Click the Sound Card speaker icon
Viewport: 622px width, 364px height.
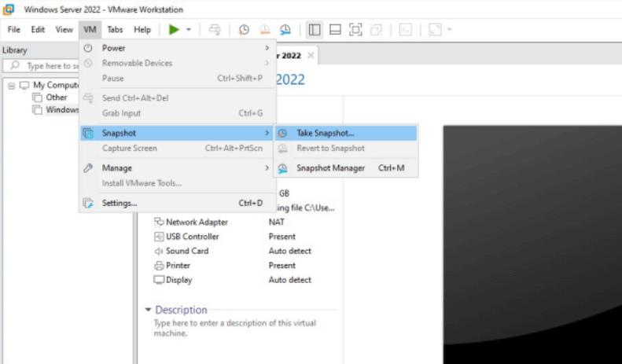(x=159, y=251)
